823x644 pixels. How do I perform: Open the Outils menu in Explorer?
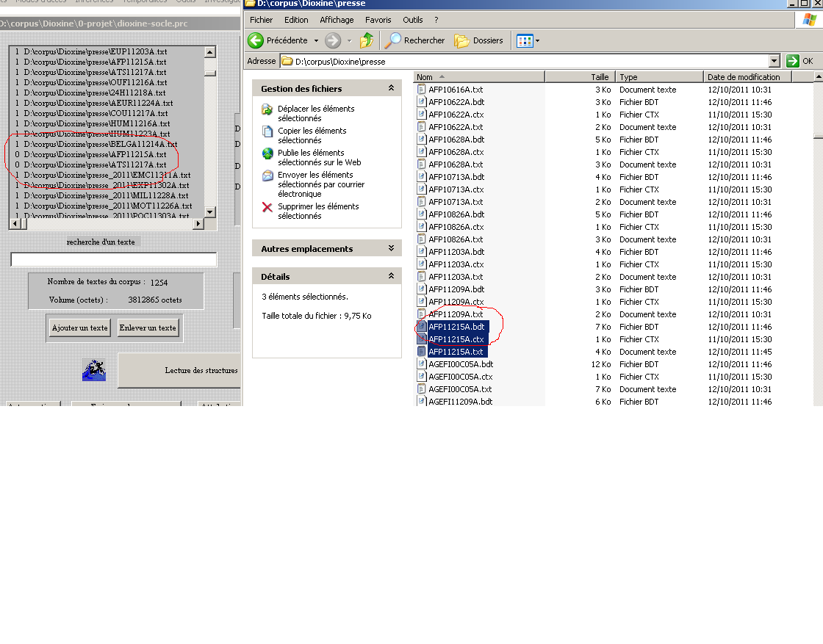pos(412,20)
